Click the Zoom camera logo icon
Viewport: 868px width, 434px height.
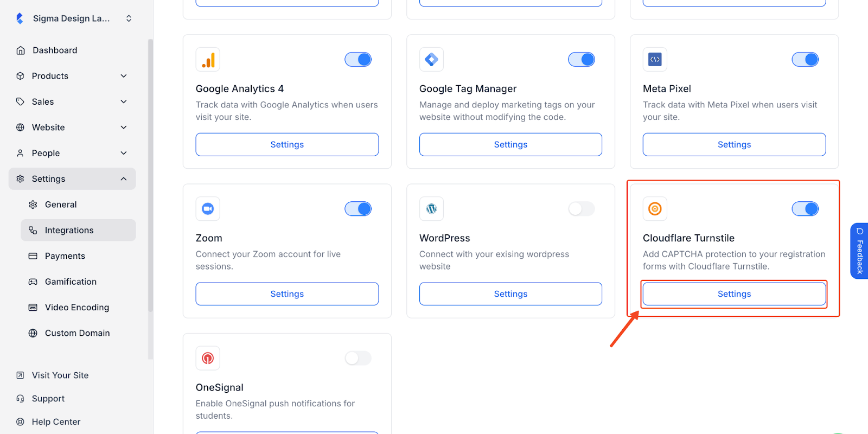[208, 209]
